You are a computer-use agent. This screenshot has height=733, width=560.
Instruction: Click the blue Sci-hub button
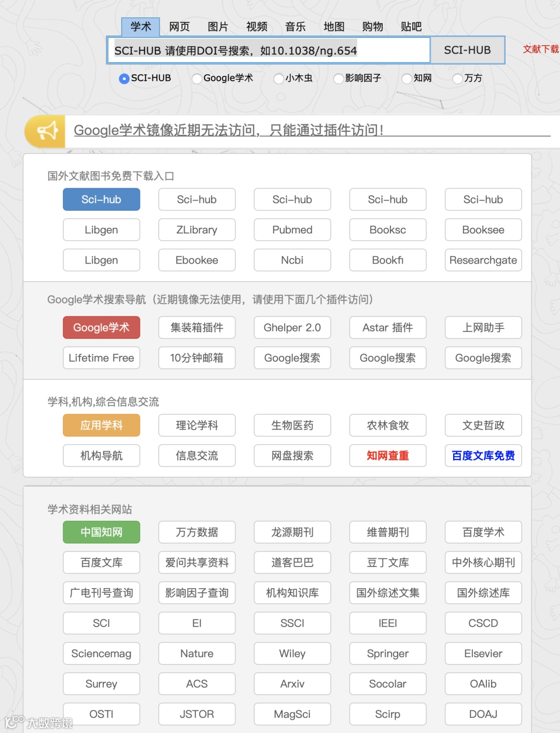pos(102,199)
